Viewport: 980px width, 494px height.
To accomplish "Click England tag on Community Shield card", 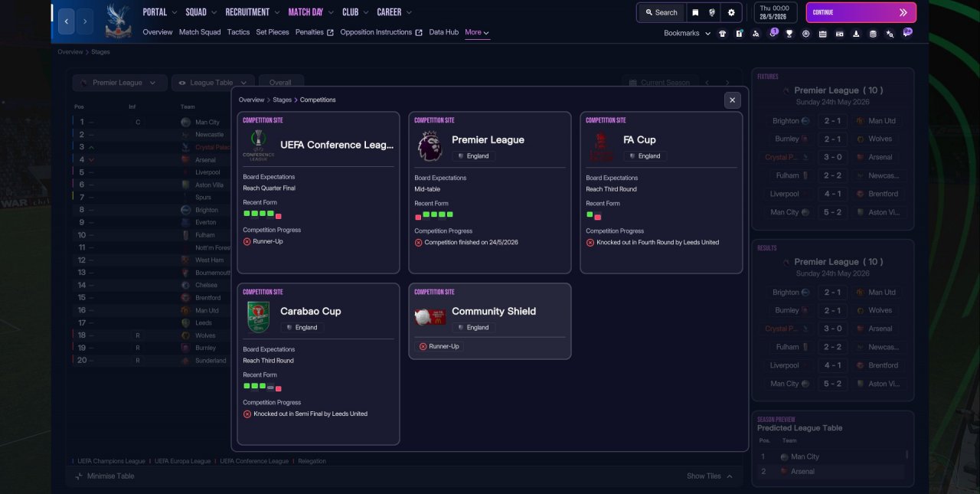I will pos(473,327).
